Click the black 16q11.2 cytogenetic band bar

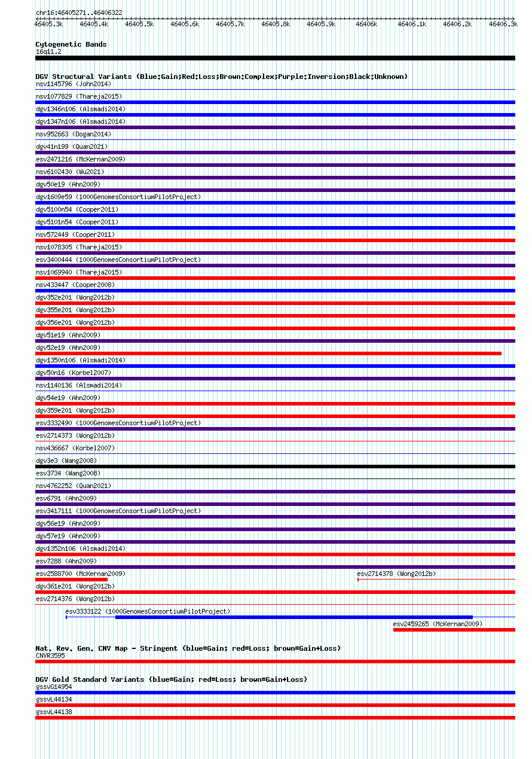click(x=275, y=58)
